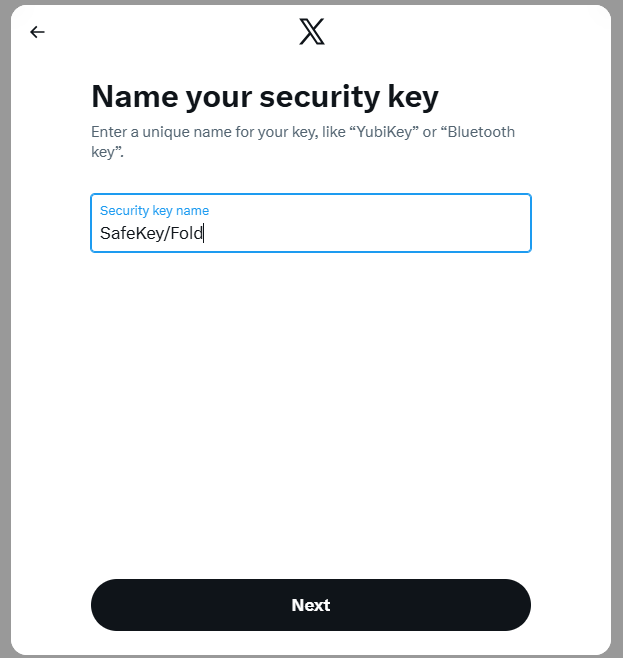Click the word "security" in the heading
The height and width of the screenshot is (658, 623).
[318, 97]
